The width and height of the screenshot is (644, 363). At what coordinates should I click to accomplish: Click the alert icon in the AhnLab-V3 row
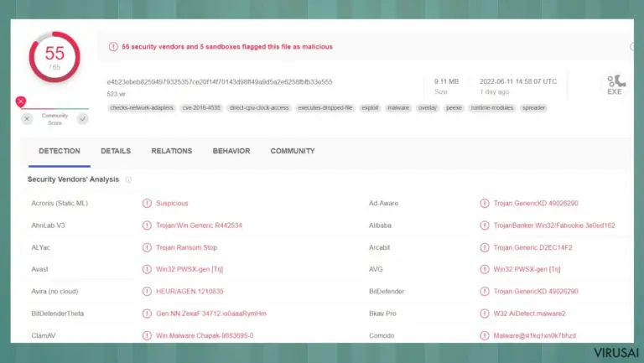pyautogui.click(x=147, y=226)
